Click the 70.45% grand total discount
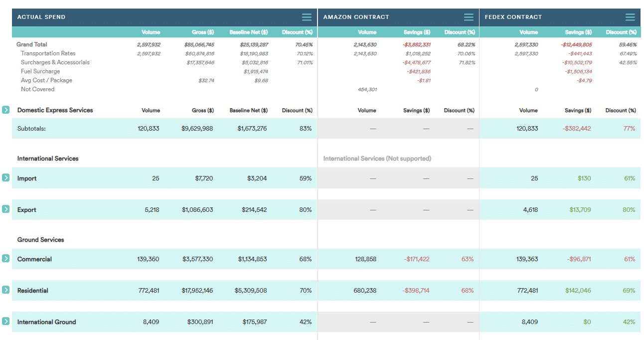The image size is (644, 340). [304, 44]
